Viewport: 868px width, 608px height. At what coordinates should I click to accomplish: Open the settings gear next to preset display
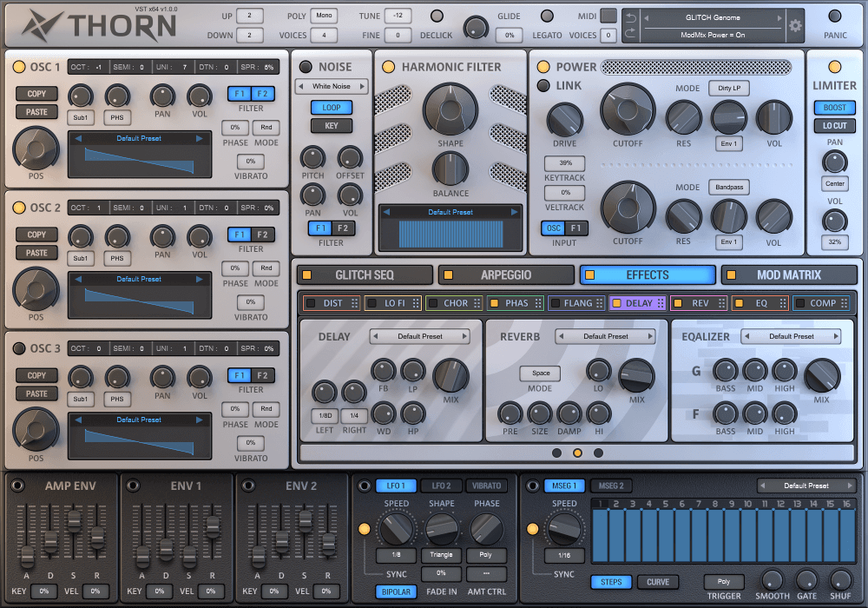click(795, 25)
